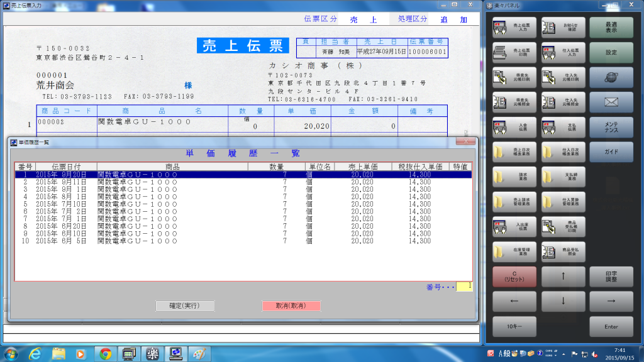This screenshot has height=362, width=644.
Task: Open 得意先元帳印刷
Action: (514, 77)
